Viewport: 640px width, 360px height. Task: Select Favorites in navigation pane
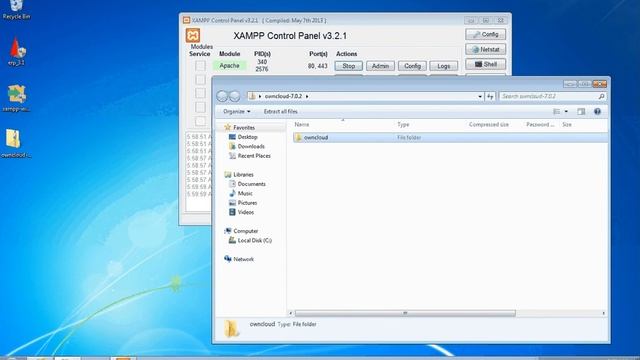click(244, 128)
